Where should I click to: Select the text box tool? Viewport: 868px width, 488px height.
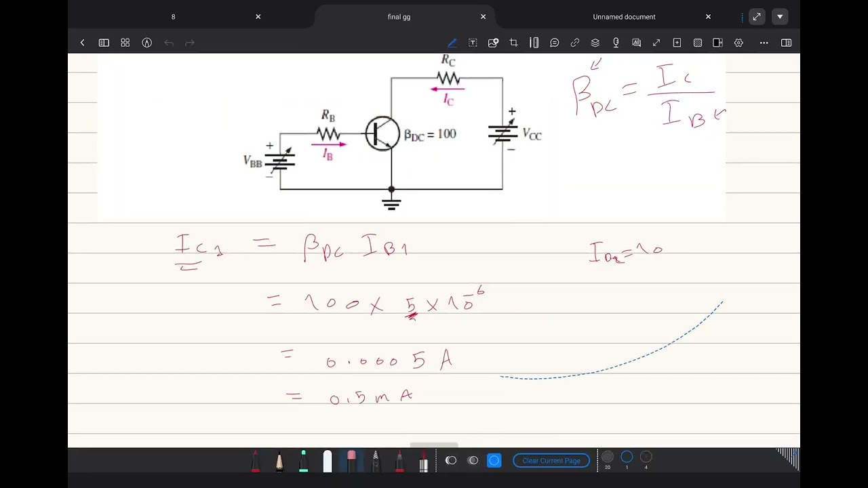point(473,43)
